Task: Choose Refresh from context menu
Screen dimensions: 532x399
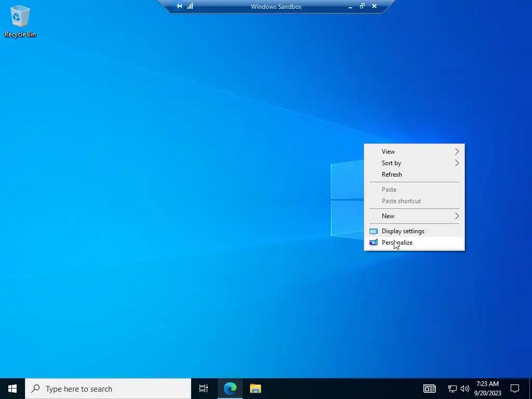Action: pyautogui.click(x=414, y=175)
